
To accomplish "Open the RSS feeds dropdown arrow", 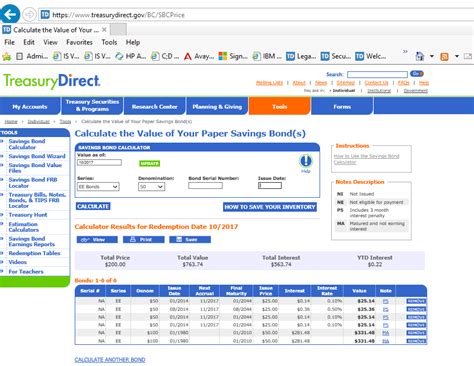I will 457,56.
